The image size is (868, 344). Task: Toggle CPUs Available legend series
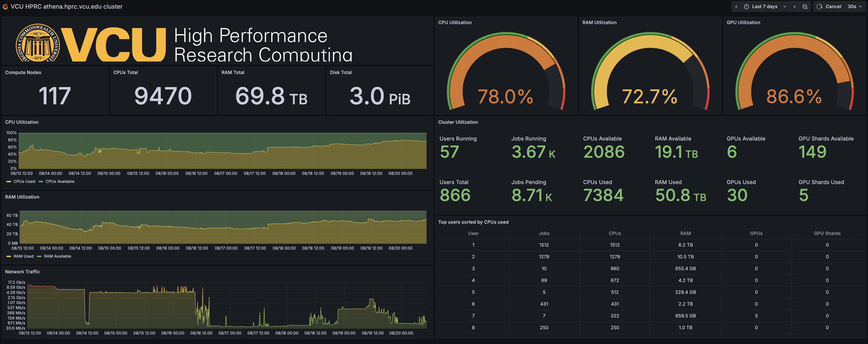(60, 181)
